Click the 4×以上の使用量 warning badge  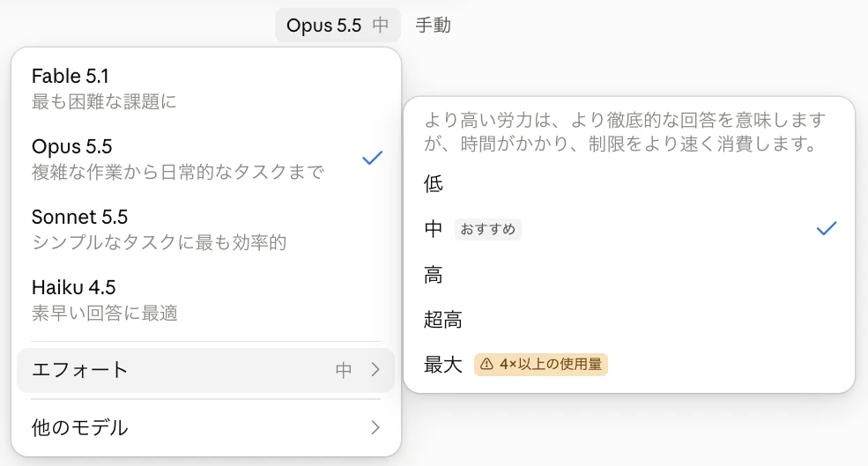[541, 364]
